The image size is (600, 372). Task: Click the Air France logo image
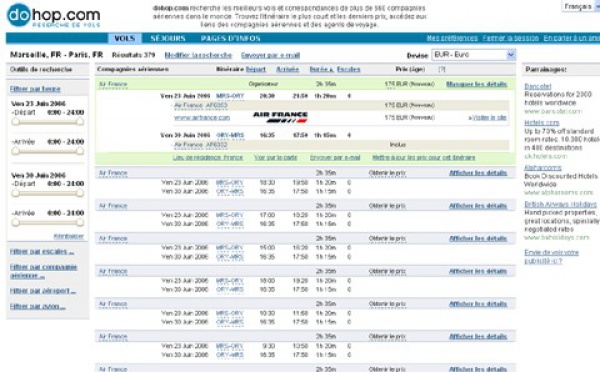click(x=280, y=117)
